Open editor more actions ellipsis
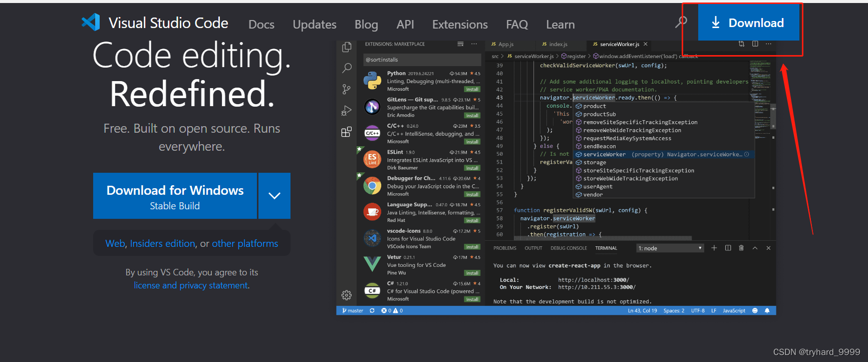Screen dimensions: 868x362 (x=768, y=44)
